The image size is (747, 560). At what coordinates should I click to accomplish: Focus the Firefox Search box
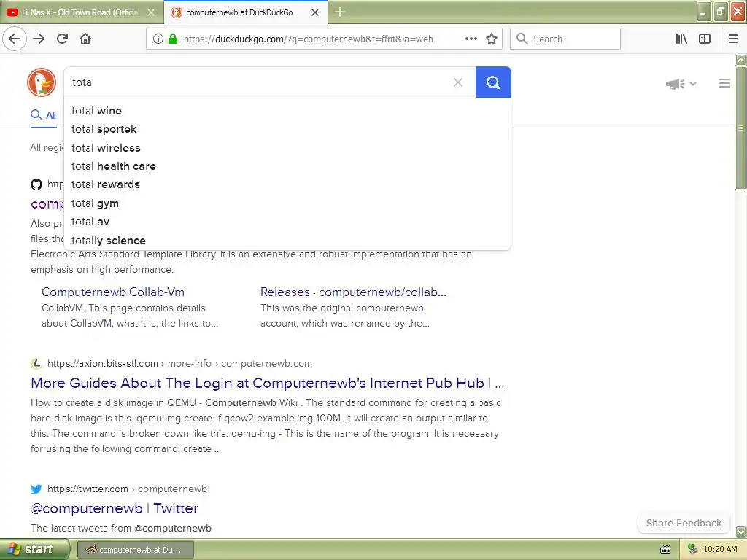tap(565, 39)
